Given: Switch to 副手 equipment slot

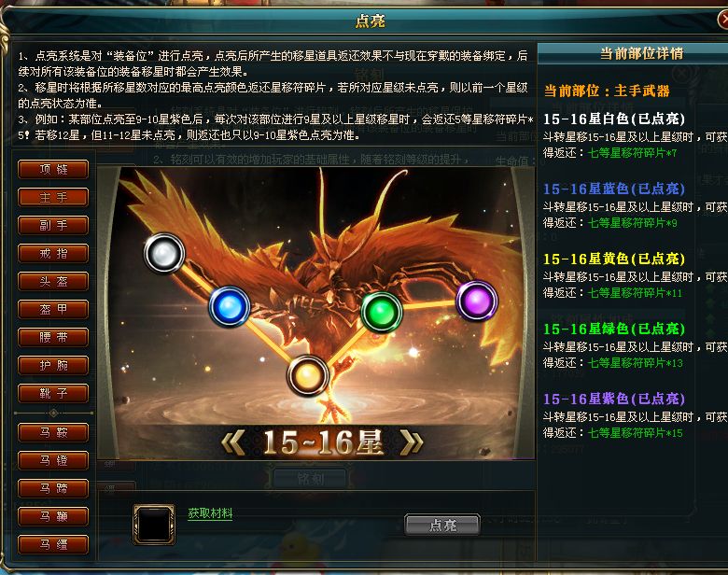Looking at the screenshot, I should tap(53, 226).
